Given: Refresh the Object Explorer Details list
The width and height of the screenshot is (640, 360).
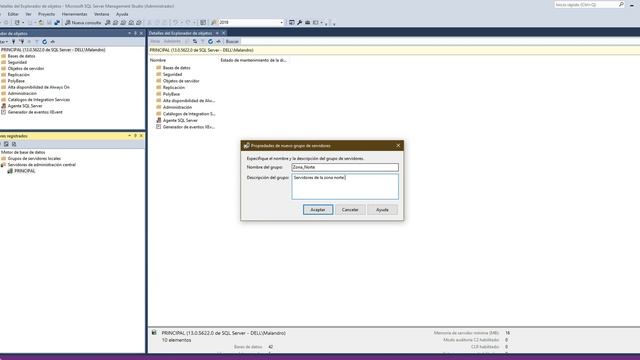Looking at the screenshot, I should 210,42.
